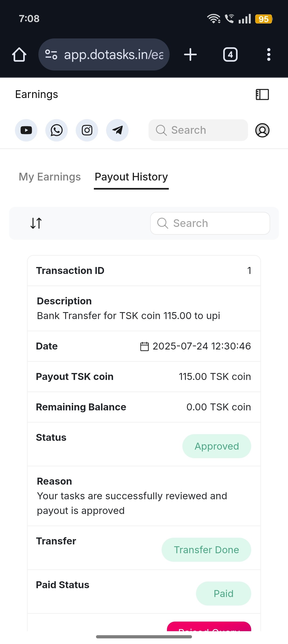Open the Telegram icon link

coord(117,130)
